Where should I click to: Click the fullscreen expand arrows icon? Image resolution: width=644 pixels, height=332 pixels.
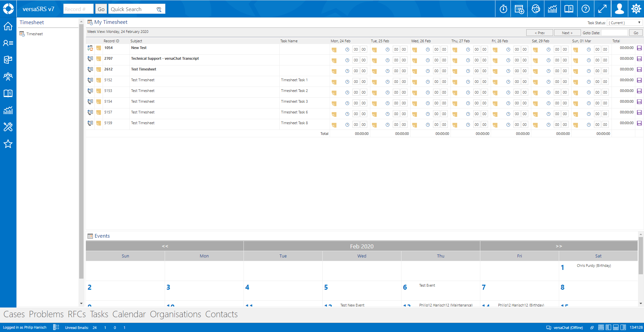click(x=602, y=9)
